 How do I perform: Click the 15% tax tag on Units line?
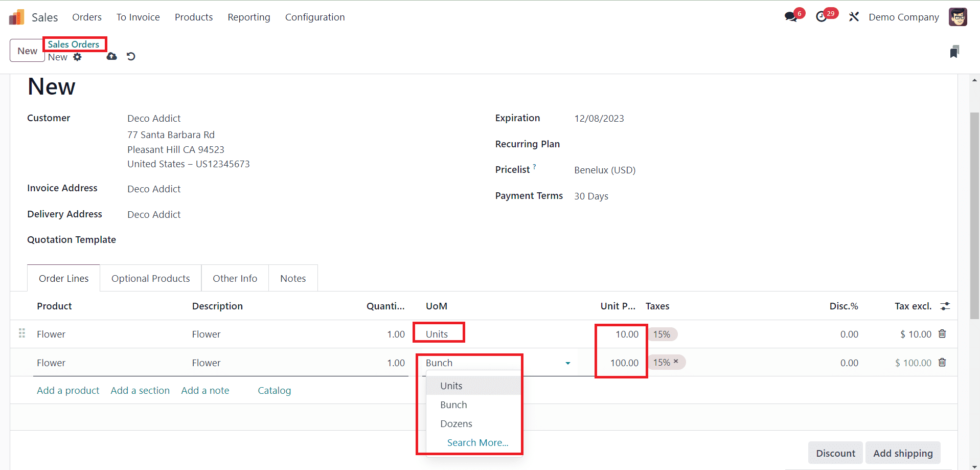point(662,334)
